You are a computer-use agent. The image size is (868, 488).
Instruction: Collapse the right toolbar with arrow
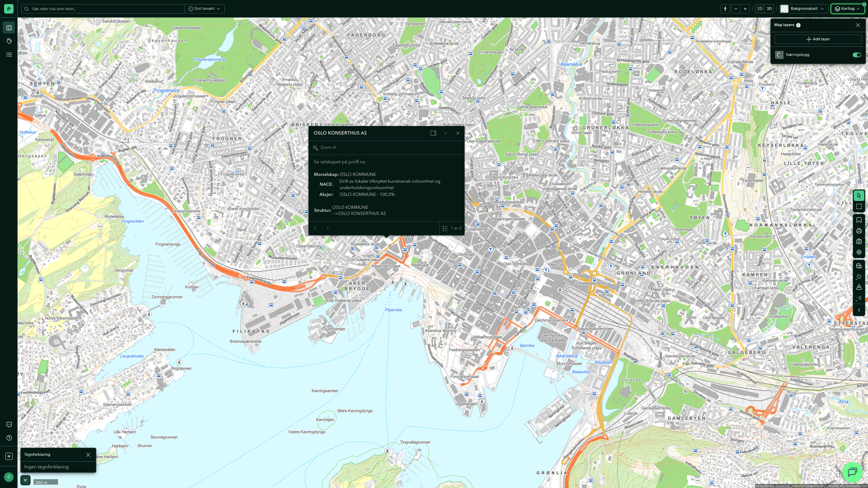point(859,310)
